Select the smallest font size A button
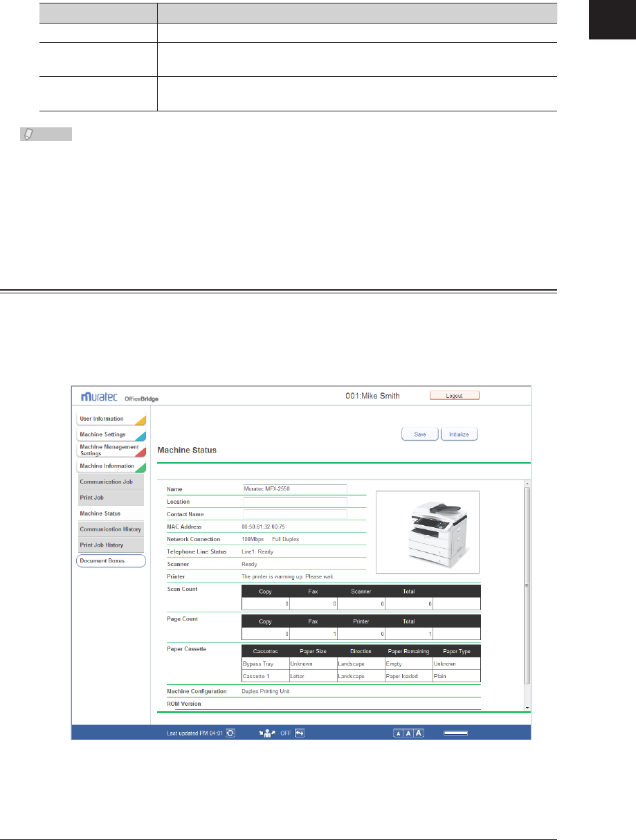Viewport: 636px width, 840px height. 399,733
